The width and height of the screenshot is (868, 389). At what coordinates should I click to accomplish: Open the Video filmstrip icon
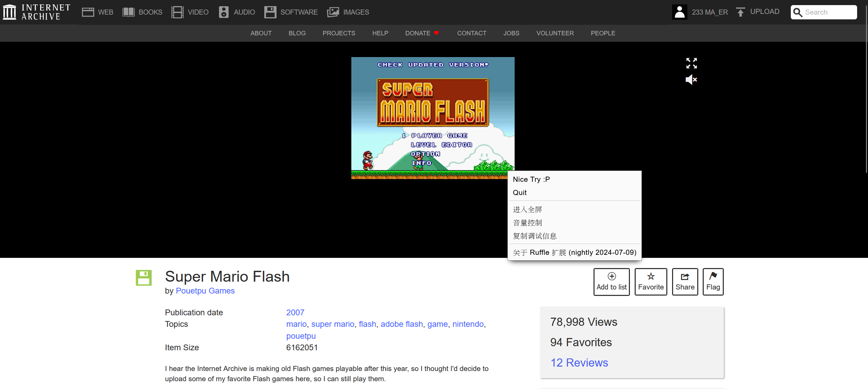(177, 12)
